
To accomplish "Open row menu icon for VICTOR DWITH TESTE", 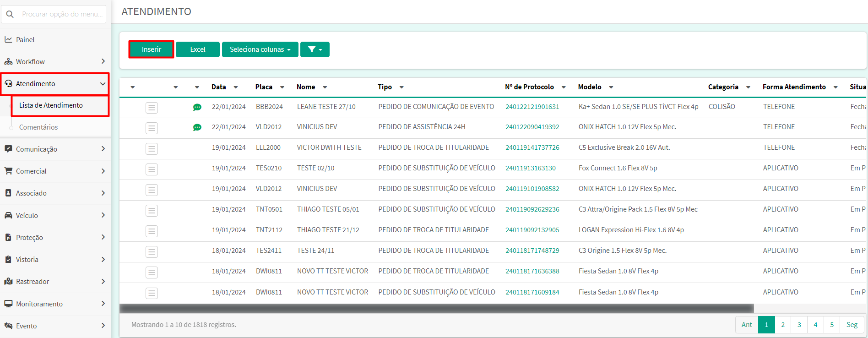I will pos(152,149).
